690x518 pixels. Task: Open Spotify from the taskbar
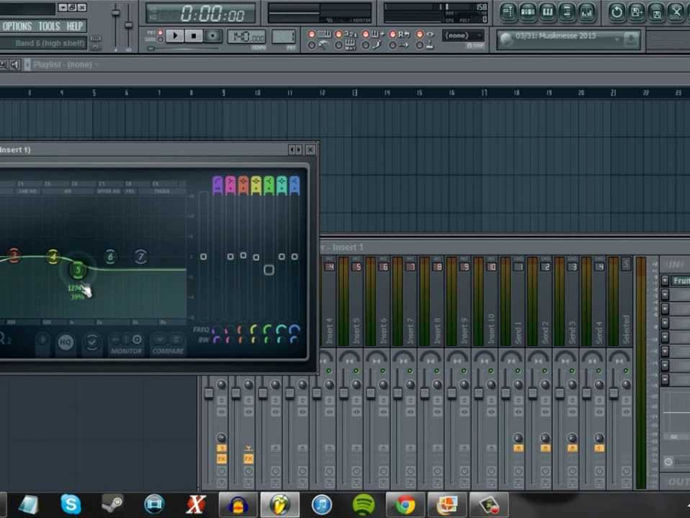pos(363,504)
